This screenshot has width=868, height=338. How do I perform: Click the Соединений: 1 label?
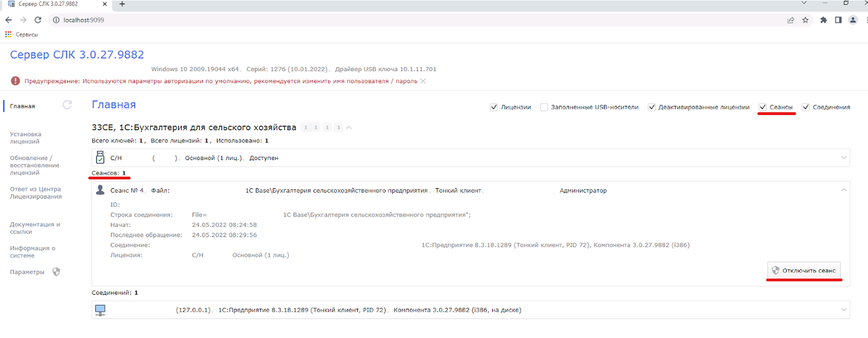[x=115, y=292]
